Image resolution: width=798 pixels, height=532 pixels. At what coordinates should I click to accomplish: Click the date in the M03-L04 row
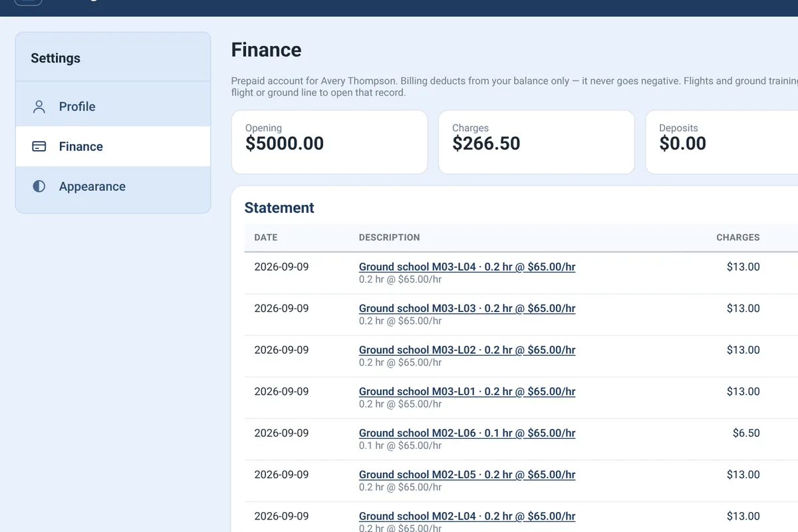coord(281,267)
